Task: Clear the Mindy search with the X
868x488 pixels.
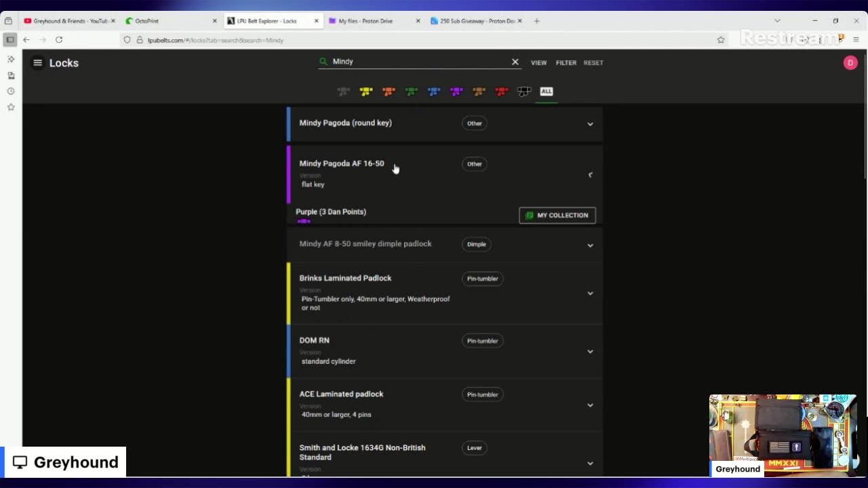Action: [x=515, y=62]
